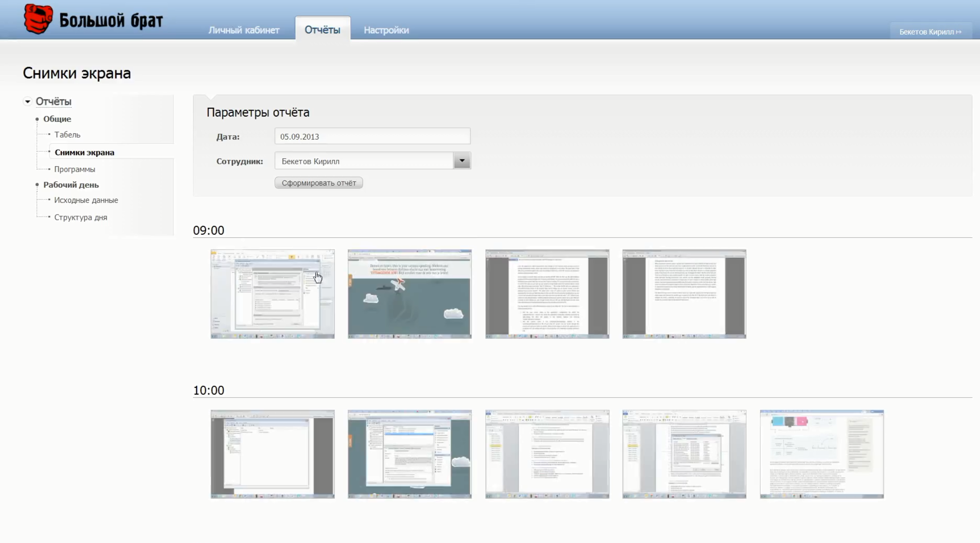Image resolution: width=980 pixels, height=543 pixels.
Task: Focus the Дата input field
Action: point(372,136)
